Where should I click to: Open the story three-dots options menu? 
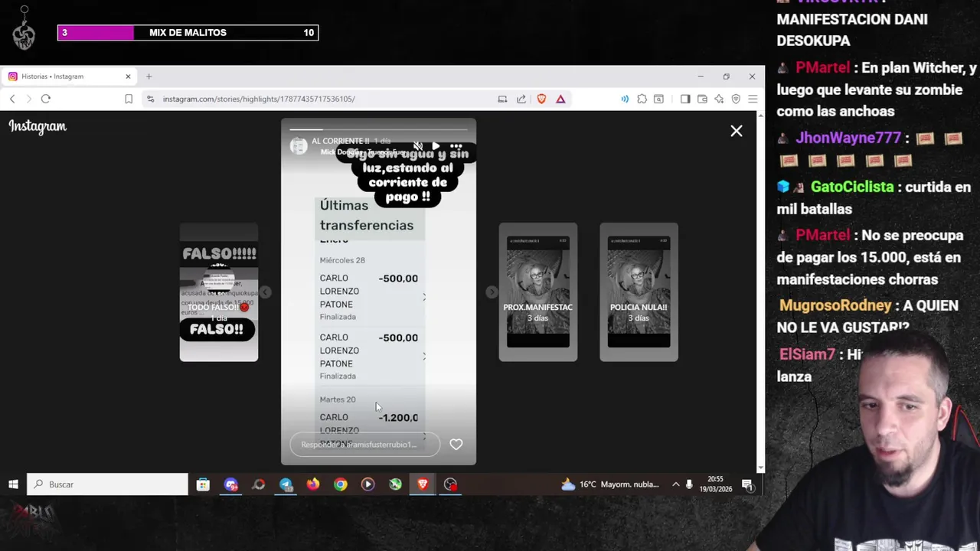(456, 146)
